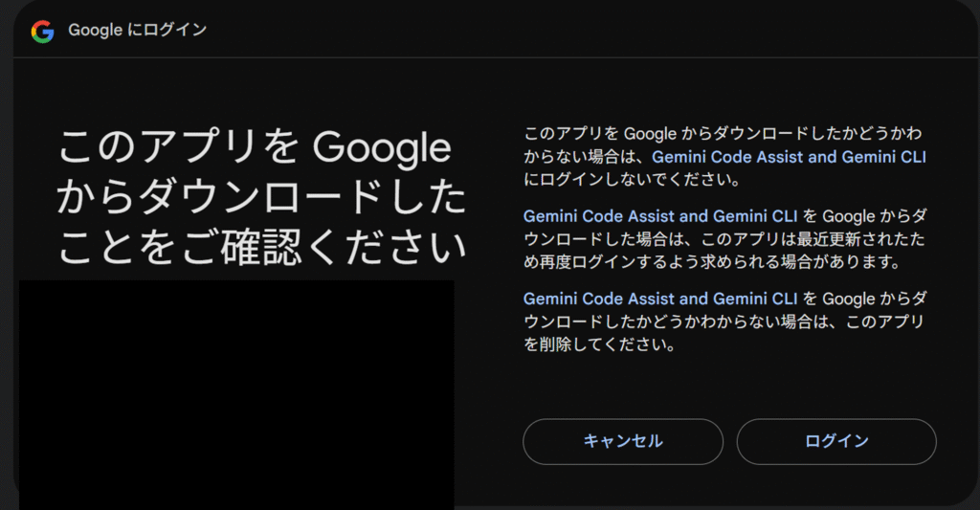Click line "ウンロードしたかどうかわからない場合は、このアプリ"
Viewport: 980px width, 510px height.
(x=724, y=322)
